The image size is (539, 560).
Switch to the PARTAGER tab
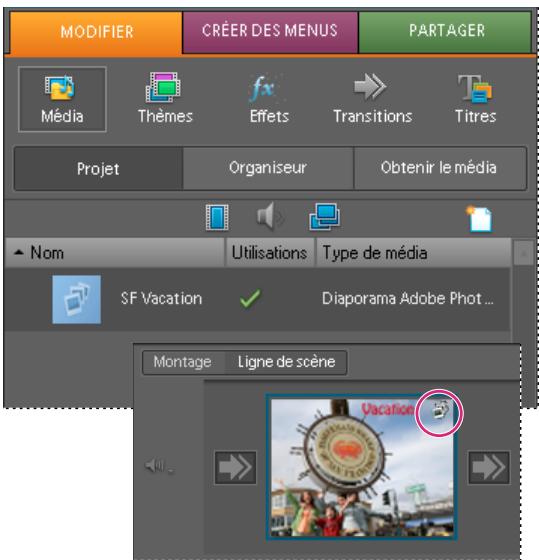point(445,32)
